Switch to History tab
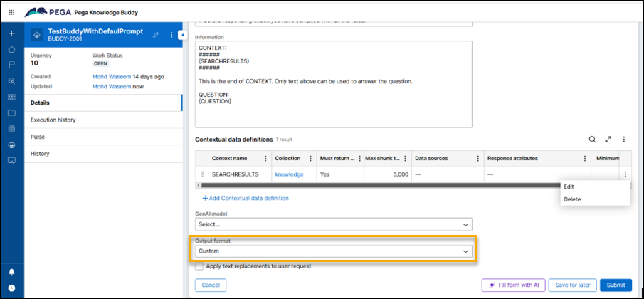 tap(103, 154)
